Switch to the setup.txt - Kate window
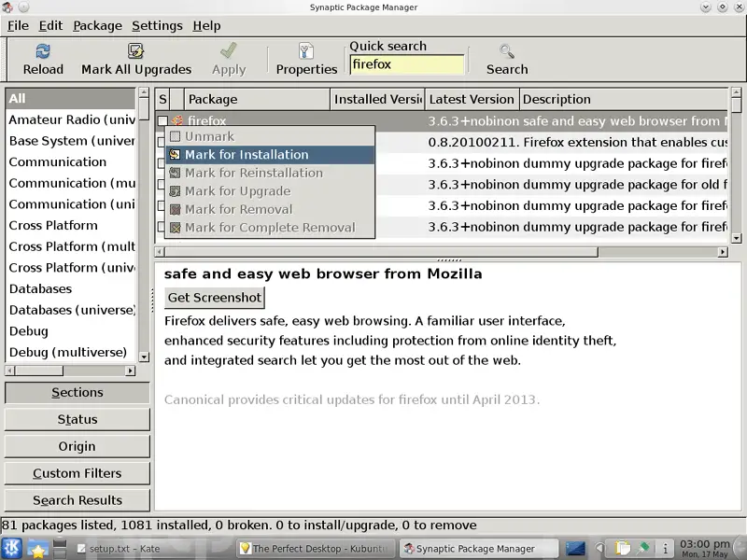 pyautogui.click(x=153, y=549)
